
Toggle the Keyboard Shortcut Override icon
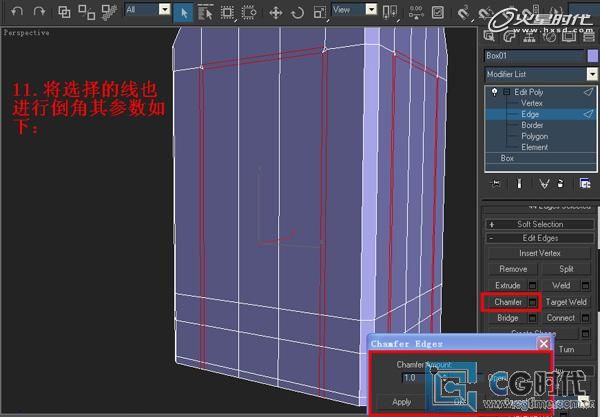437,12
